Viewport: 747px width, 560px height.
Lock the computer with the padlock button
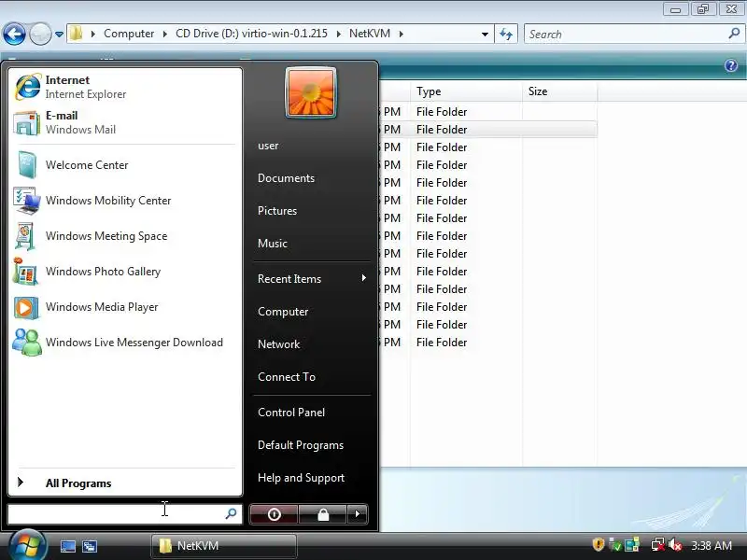point(323,514)
